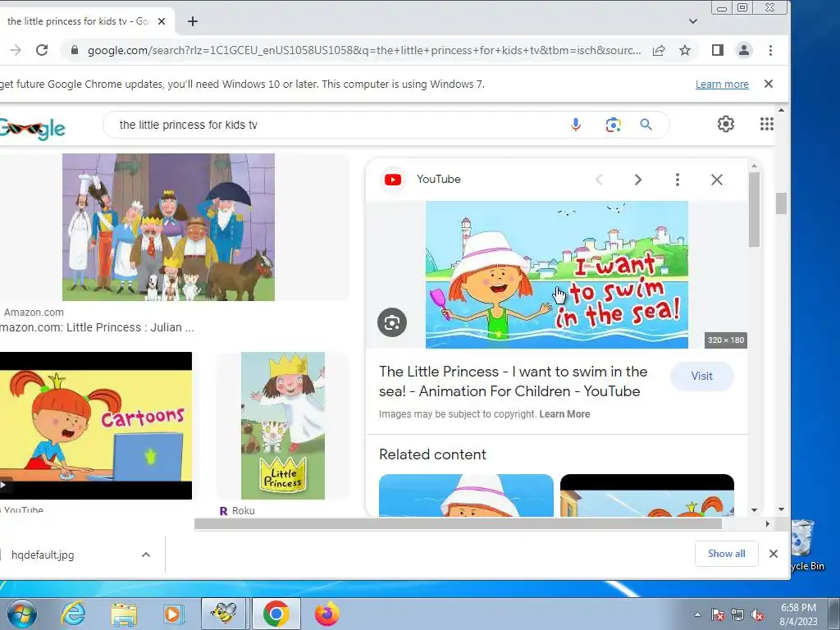Click the lock icon in the address bar
Screen dimensions: 840x630
(x=75, y=50)
